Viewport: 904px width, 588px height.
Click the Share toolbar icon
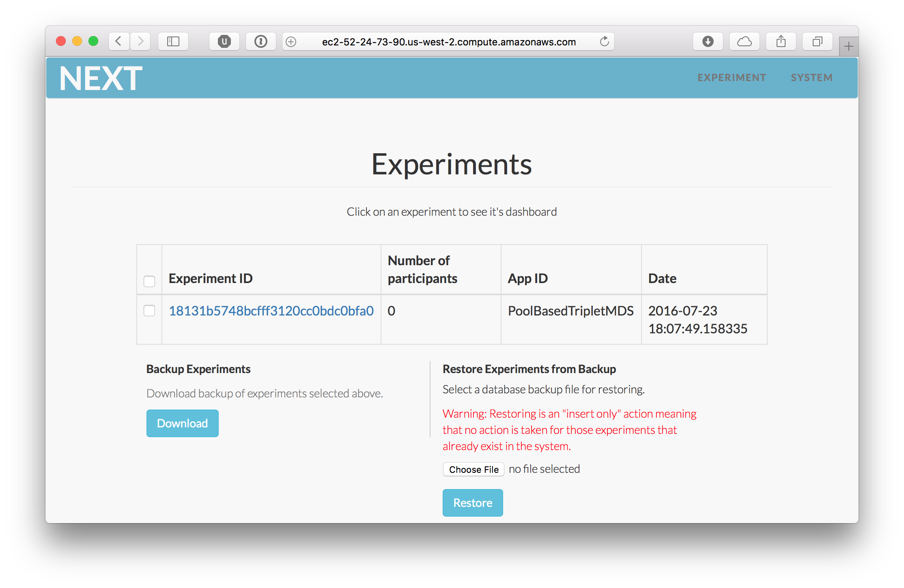point(781,41)
